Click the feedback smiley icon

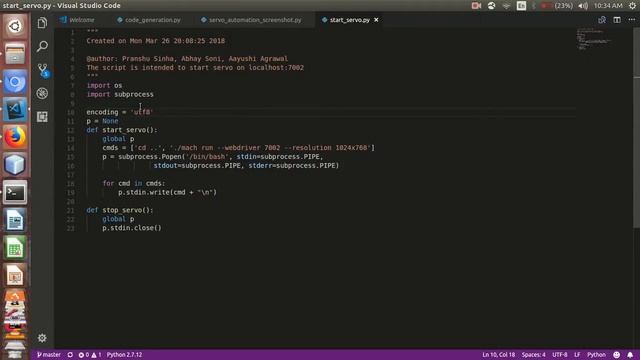tap(617, 355)
